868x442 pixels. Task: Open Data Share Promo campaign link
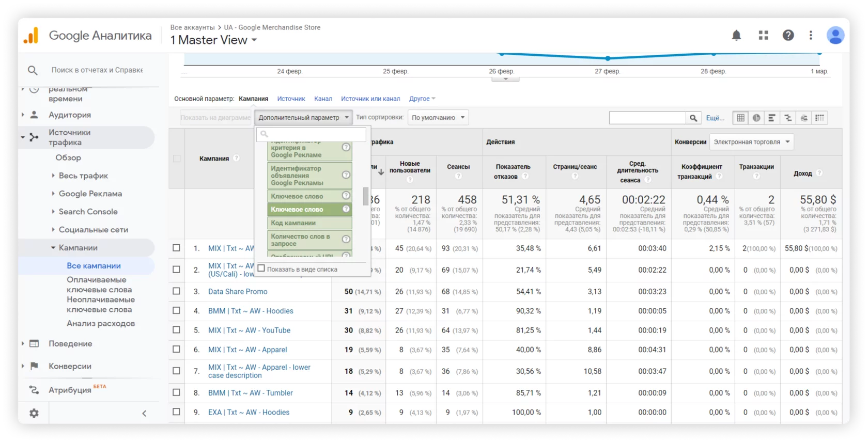(238, 291)
